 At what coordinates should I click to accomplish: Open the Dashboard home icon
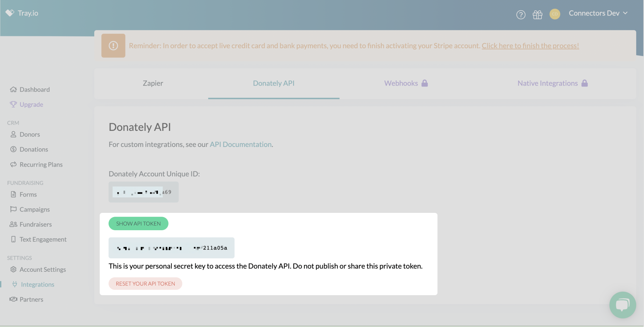[x=14, y=89]
